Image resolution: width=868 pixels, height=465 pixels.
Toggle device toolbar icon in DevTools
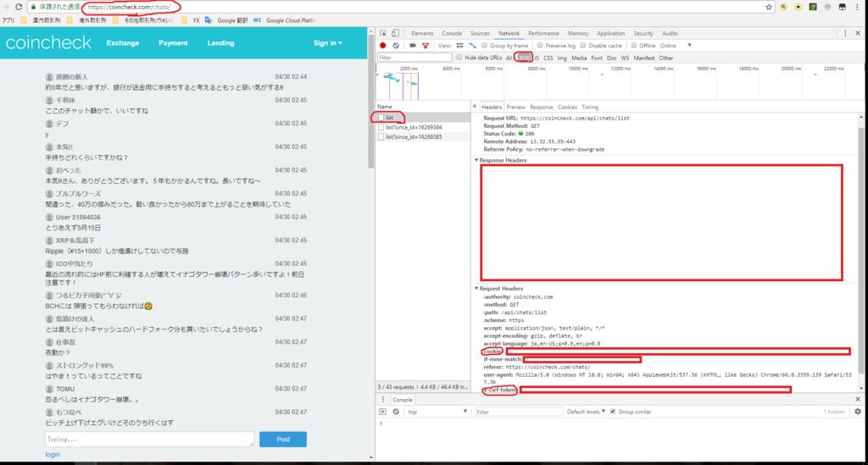click(x=395, y=33)
